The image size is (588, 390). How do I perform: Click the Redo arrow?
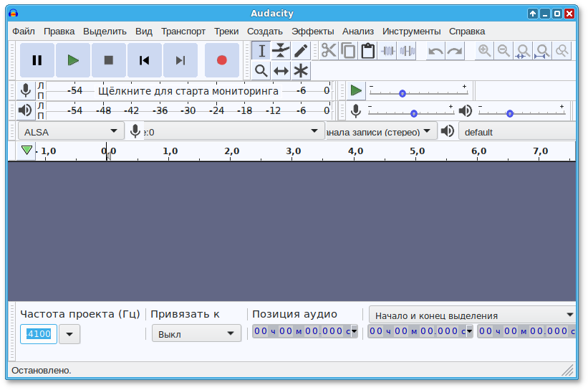tap(455, 51)
